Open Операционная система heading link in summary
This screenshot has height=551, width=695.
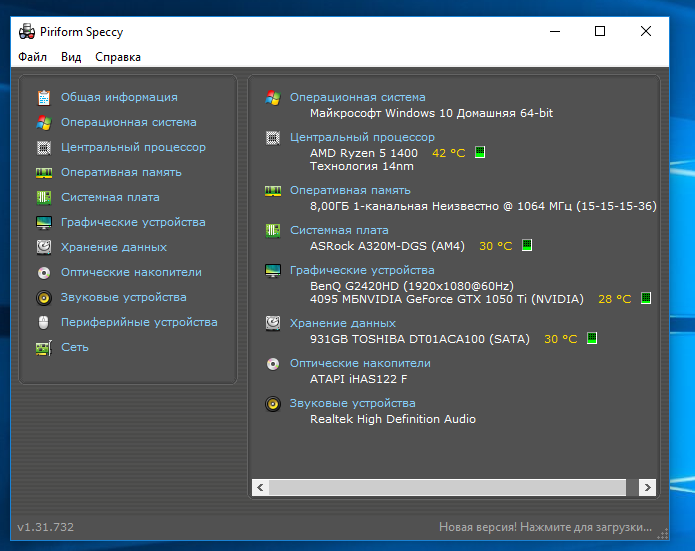click(x=358, y=97)
